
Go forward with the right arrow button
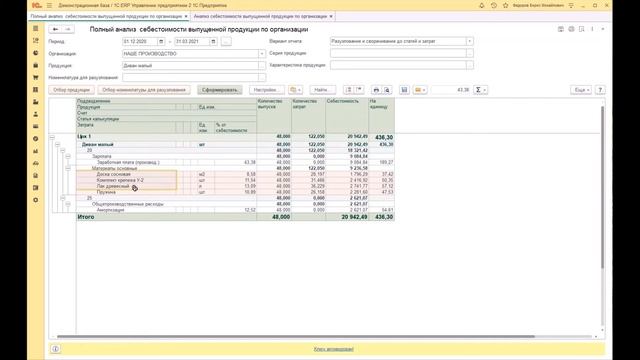pos(68,29)
